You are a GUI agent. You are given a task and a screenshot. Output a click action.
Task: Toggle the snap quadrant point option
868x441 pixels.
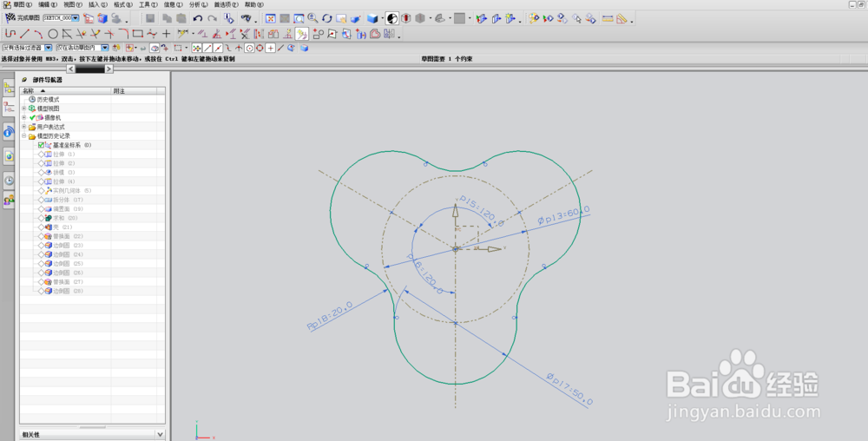(x=260, y=48)
